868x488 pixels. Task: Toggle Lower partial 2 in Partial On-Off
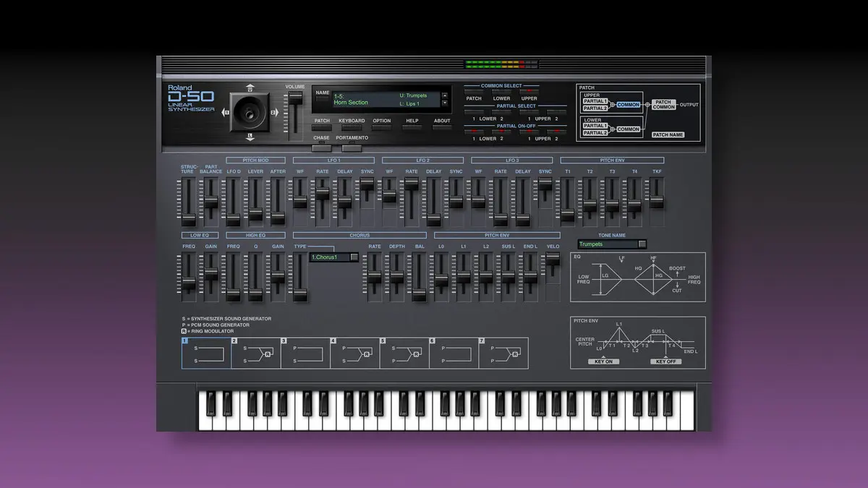pos(501,132)
